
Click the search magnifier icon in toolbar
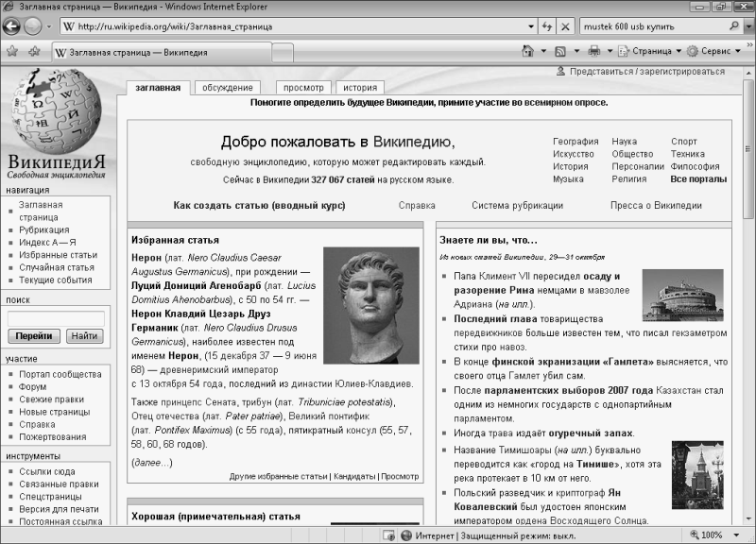[x=734, y=26]
